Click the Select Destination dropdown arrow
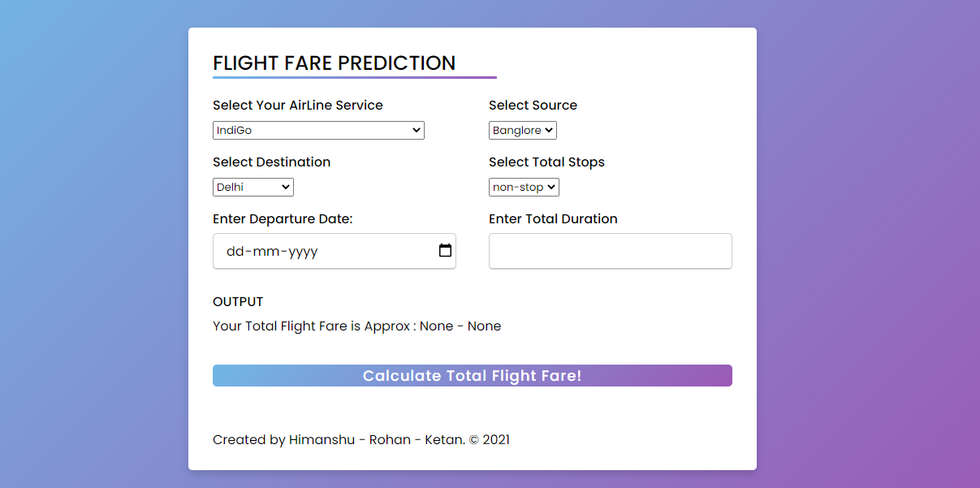980x488 pixels. (286, 187)
